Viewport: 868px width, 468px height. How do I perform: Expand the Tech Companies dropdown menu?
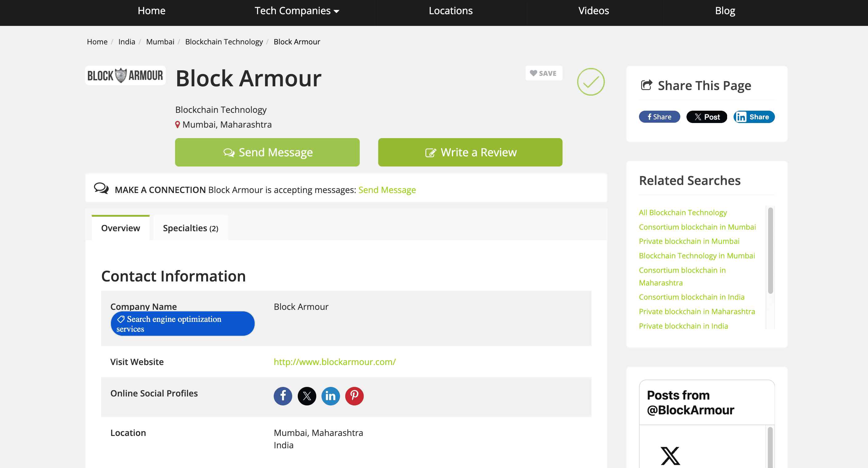click(x=297, y=11)
